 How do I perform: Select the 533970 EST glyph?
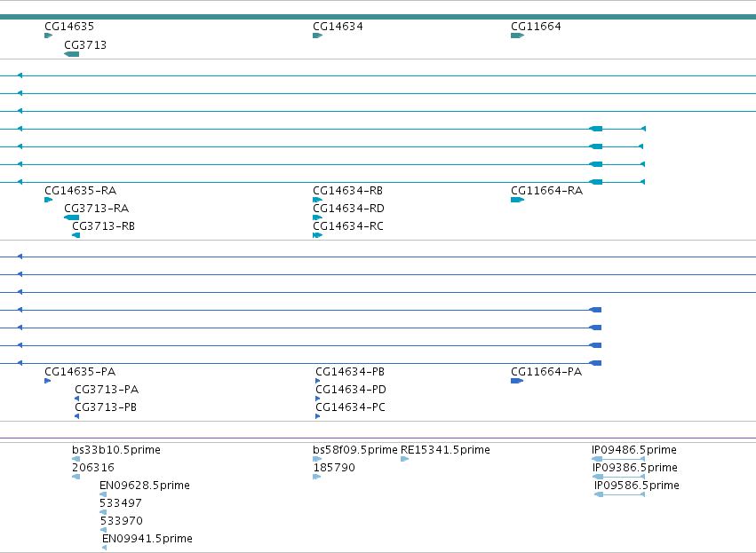(103, 530)
